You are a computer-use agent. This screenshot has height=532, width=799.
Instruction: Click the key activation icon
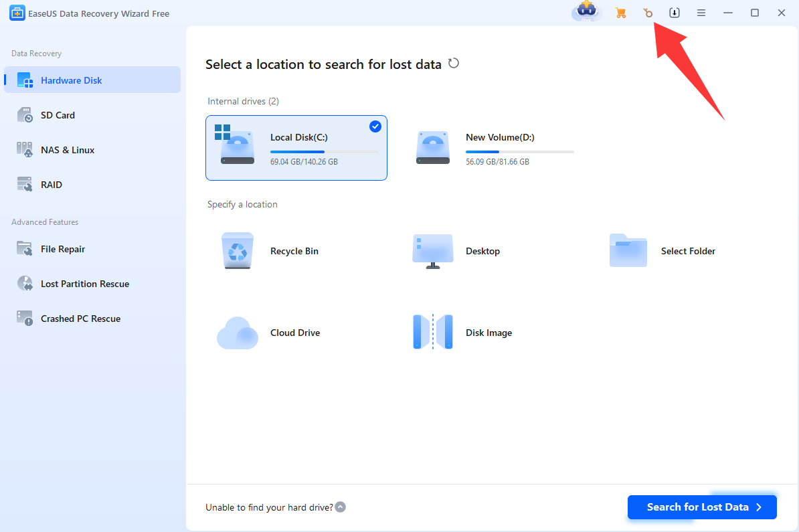[x=648, y=13]
